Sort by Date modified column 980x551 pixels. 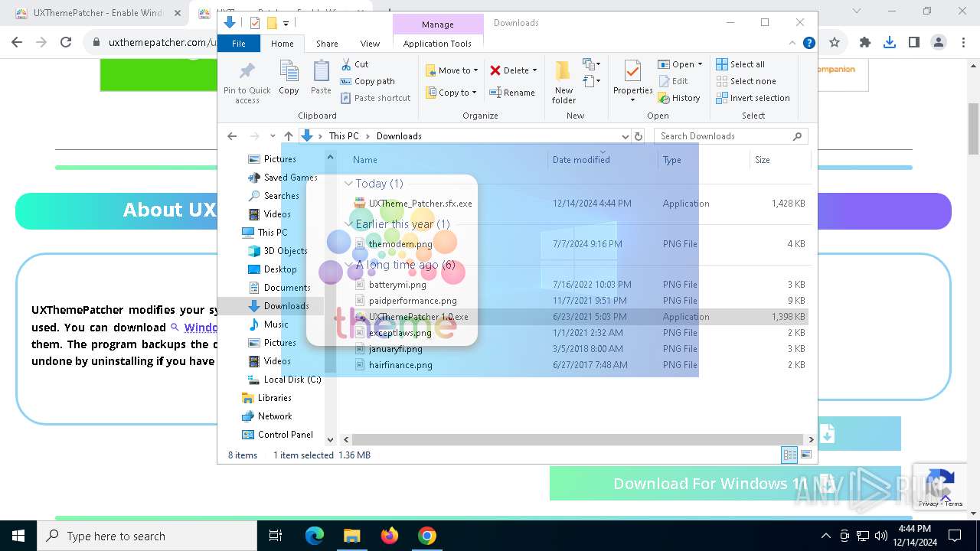click(x=603, y=160)
